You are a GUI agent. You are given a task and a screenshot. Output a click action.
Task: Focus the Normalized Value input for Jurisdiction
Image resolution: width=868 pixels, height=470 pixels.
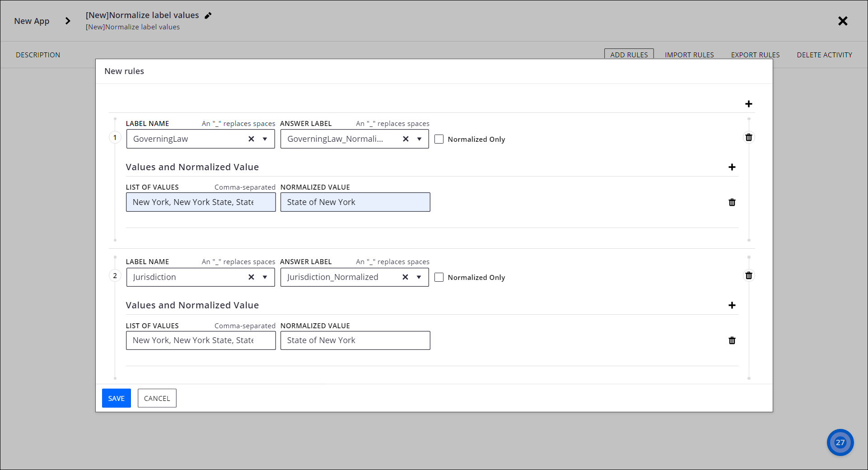coord(355,340)
